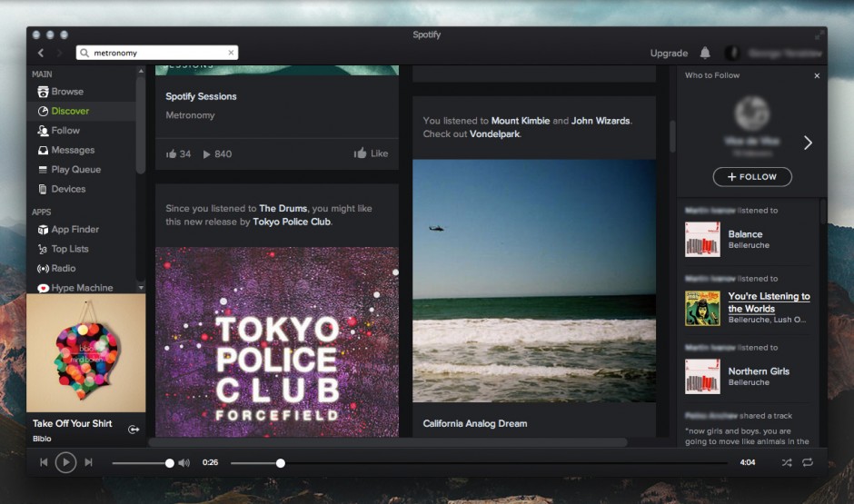Close the Who to Follow panel
The height and width of the screenshot is (504, 854).
tap(817, 75)
